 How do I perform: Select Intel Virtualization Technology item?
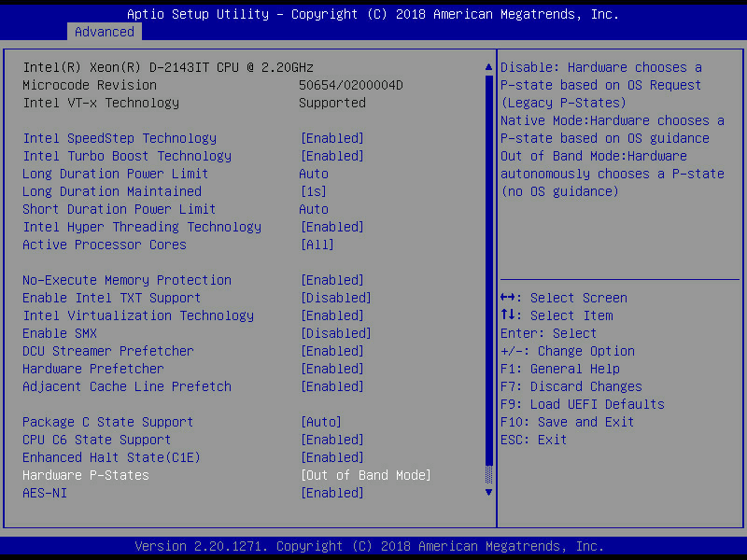pos(138,315)
